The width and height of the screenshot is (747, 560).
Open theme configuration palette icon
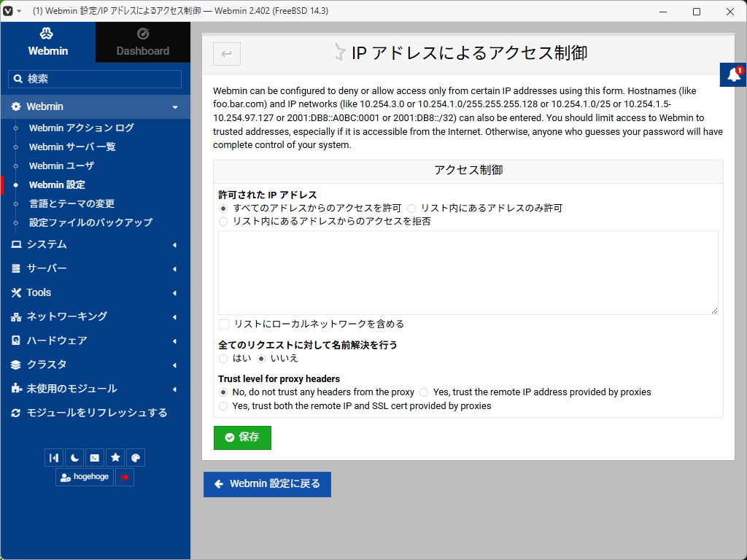pyautogui.click(x=136, y=458)
